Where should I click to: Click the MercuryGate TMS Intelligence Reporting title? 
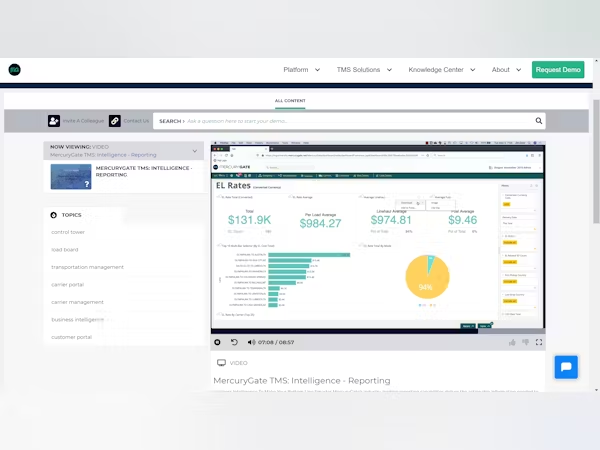144,171
